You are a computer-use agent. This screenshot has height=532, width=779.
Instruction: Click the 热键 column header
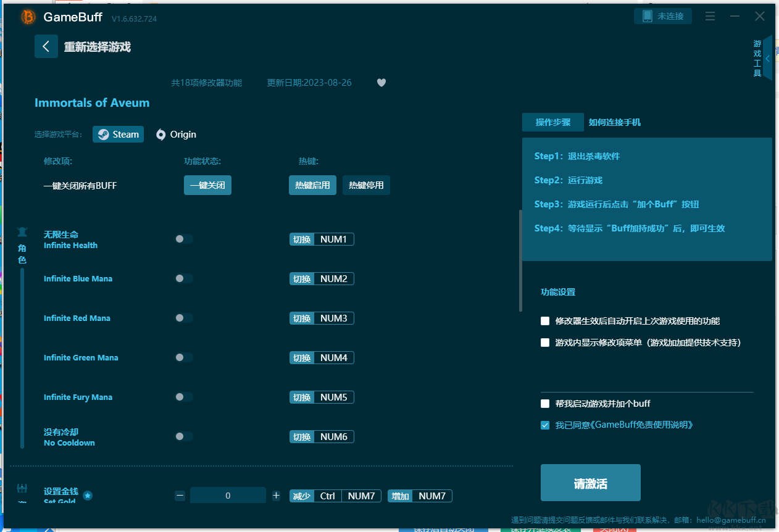(x=309, y=162)
